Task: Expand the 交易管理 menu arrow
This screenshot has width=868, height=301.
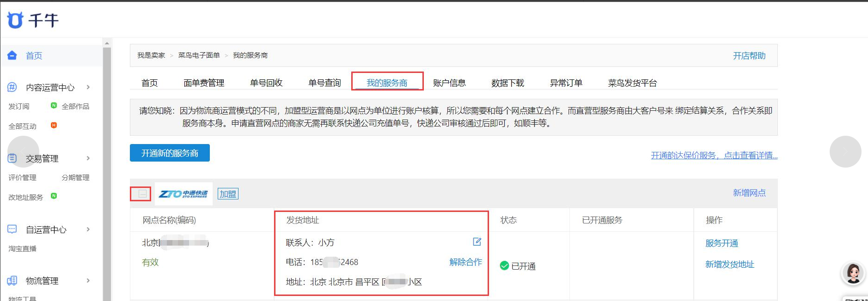Action: pyautogui.click(x=88, y=158)
